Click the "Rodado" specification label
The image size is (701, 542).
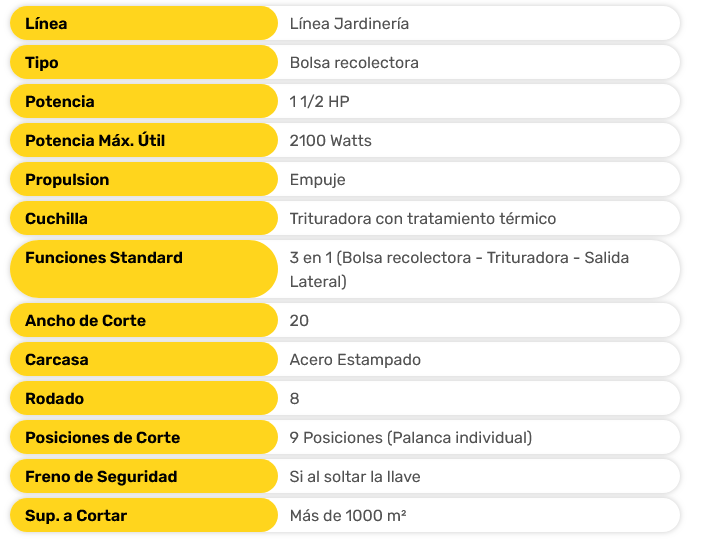[x=54, y=398]
